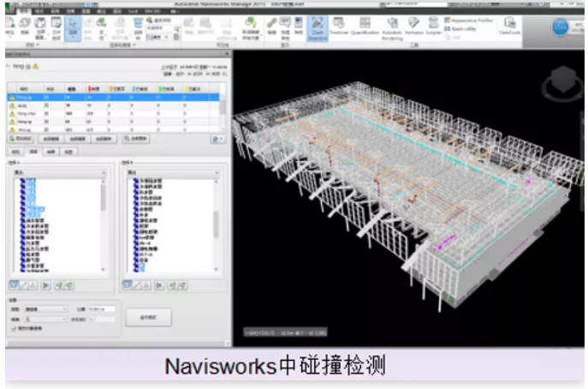This screenshot has height=389, width=588.
Task: Click the Links chain icon in ribbon
Action: 271,26
